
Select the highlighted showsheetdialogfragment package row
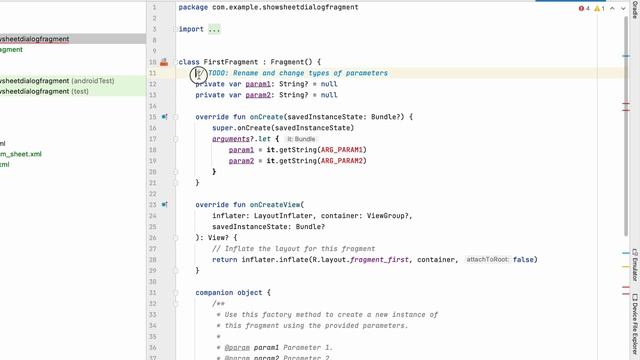(x=73, y=39)
